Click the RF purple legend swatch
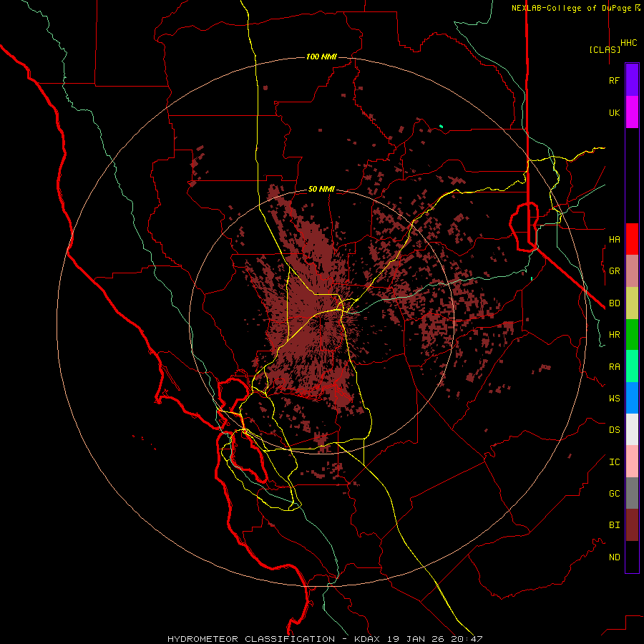The width and height of the screenshot is (644, 644). (x=632, y=80)
